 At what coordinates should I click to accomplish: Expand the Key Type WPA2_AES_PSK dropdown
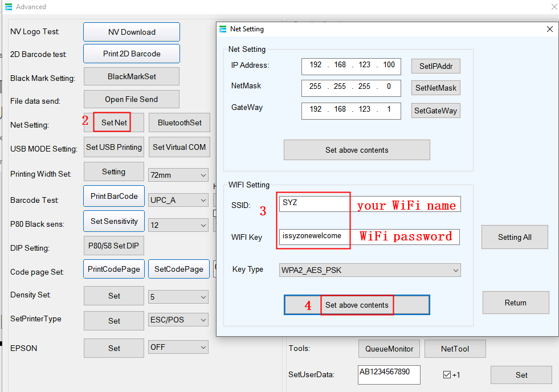[369, 270]
